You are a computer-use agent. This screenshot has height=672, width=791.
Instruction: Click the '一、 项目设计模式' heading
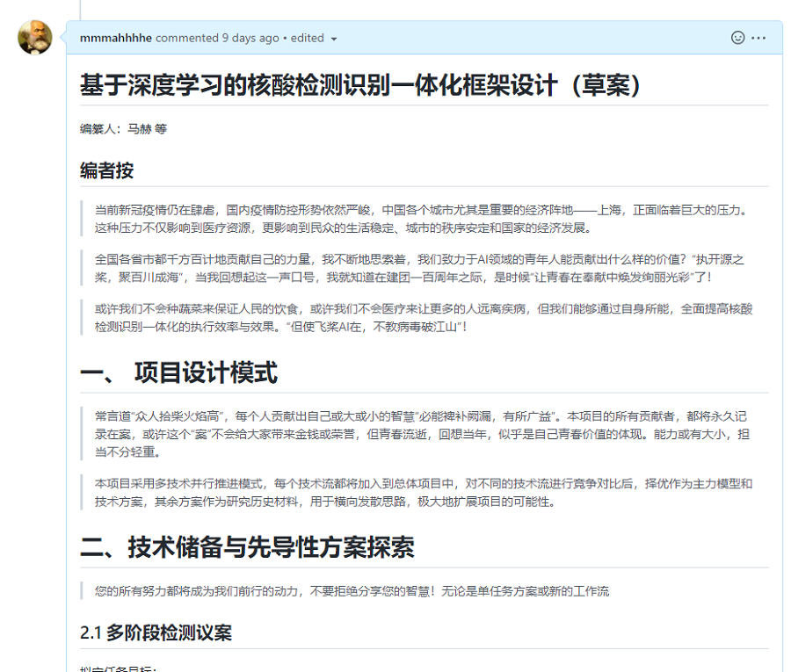pos(178,372)
